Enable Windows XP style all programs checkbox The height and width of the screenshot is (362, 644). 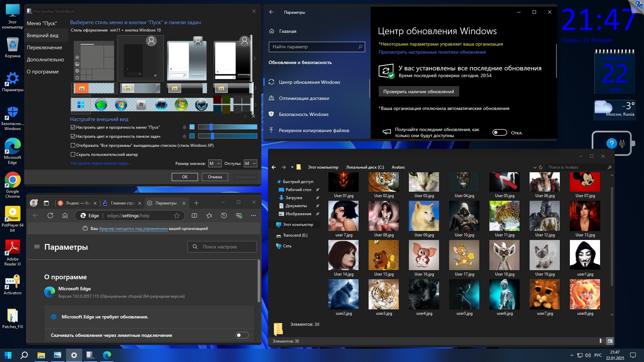click(x=73, y=145)
